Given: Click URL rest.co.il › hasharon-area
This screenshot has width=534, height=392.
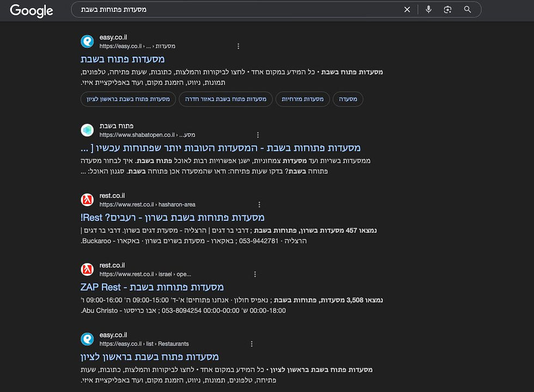Looking at the screenshot, I should tap(147, 204).
